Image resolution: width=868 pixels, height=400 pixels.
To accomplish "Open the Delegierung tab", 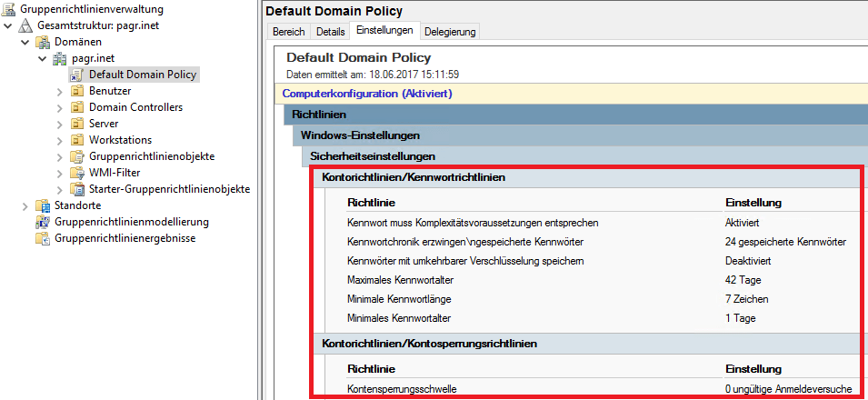I will coord(450,32).
